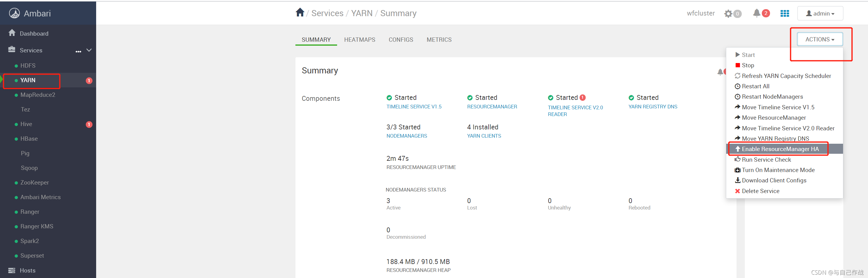Open TIMELINE SERVICE V2.0 READER link
The image size is (868, 278).
(x=575, y=111)
